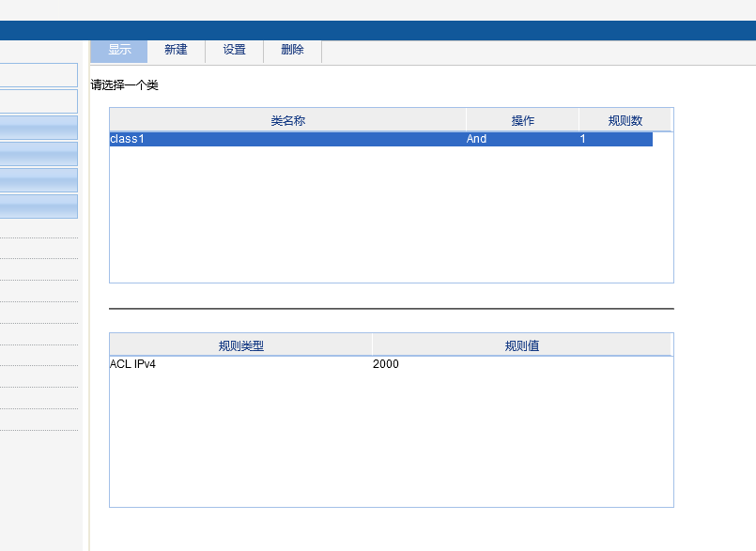This screenshot has height=551, width=756.
Task: Switch to the 显示 tab
Action: [x=119, y=50]
